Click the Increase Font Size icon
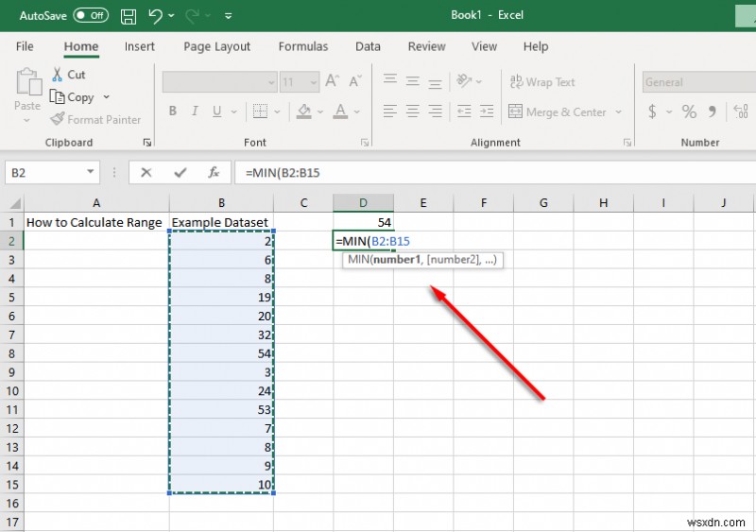 [333, 81]
